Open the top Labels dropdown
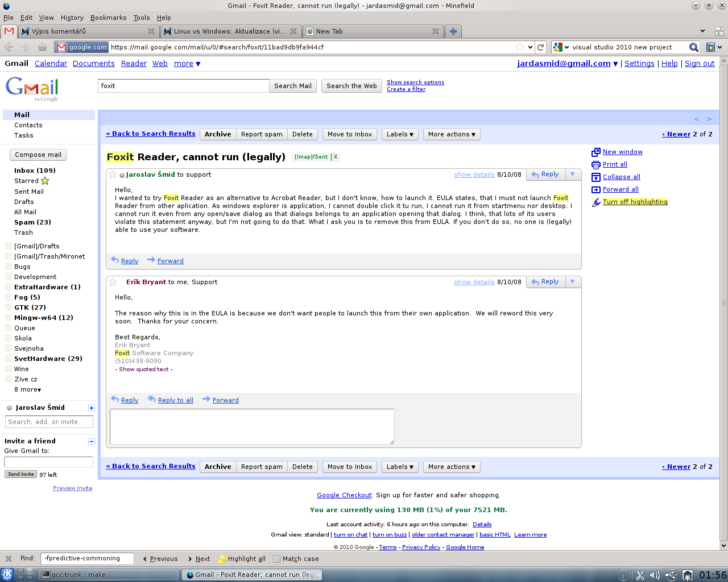 click(x=400, y=134)
